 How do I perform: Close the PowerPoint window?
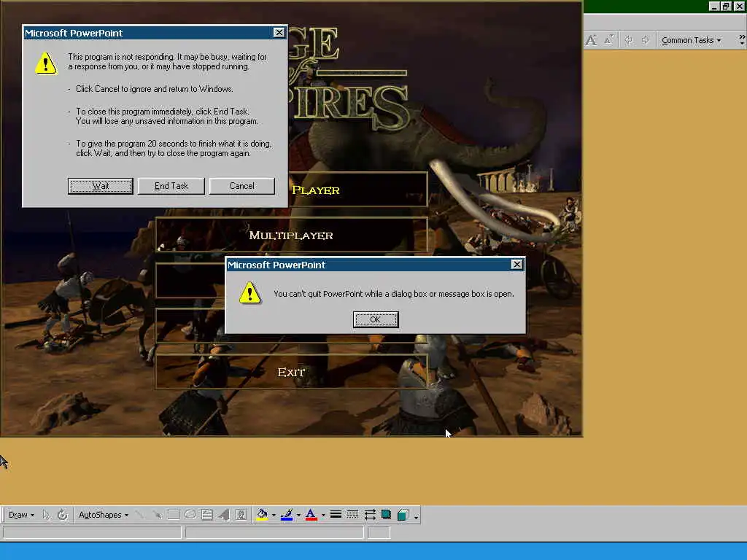tap(740, 6)
